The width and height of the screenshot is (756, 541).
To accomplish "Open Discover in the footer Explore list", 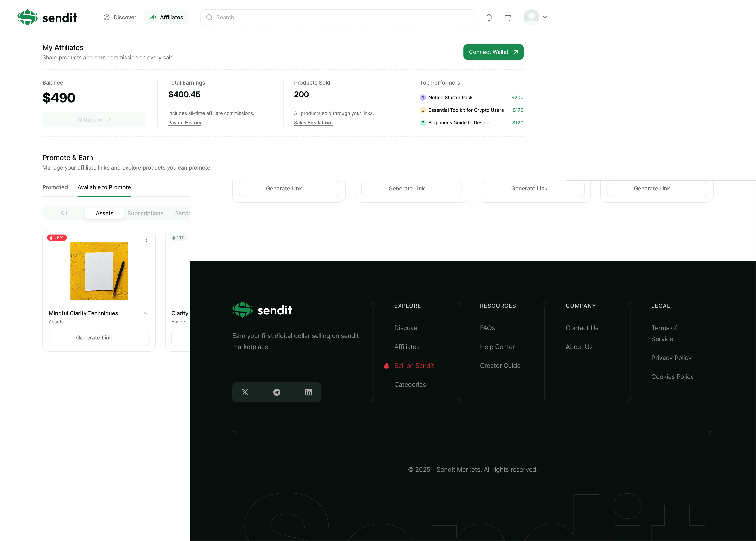I will (x=407, y=328).
